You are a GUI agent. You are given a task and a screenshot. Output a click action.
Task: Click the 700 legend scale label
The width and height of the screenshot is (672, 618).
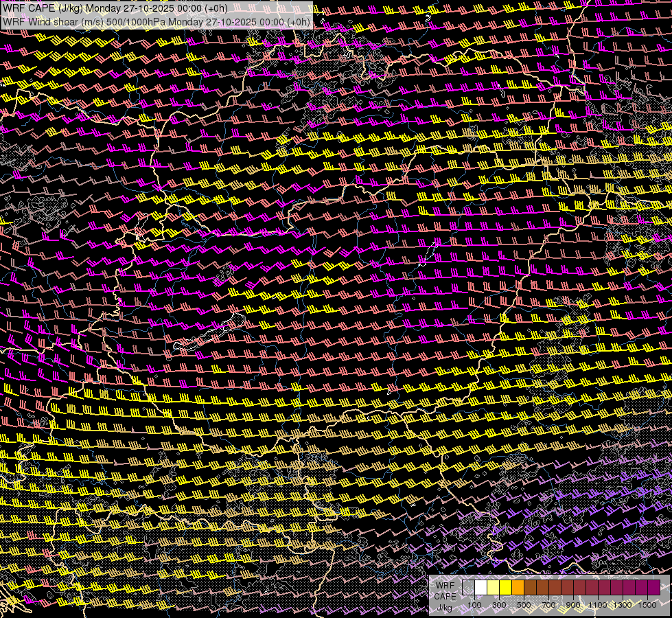pyautogui.click(x=548, y=604)
